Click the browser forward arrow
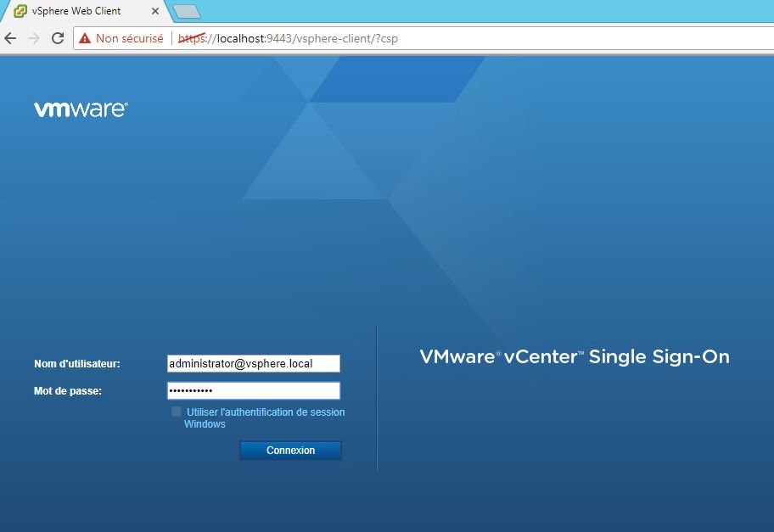 coord(34,38)
